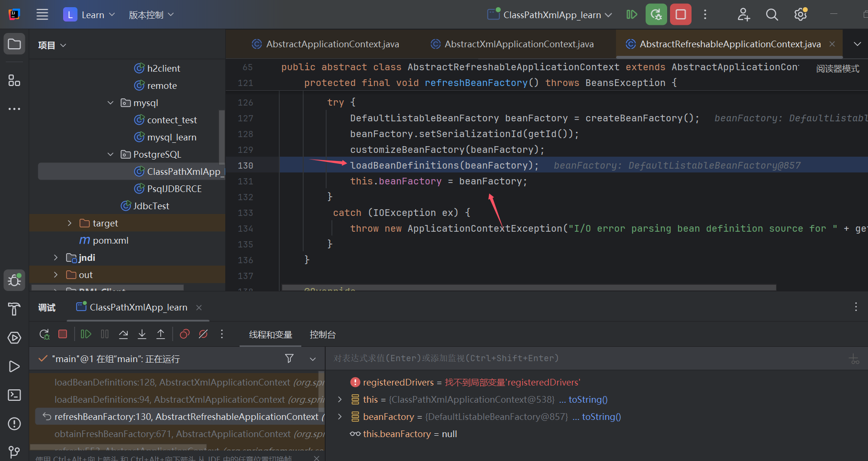
Task: Resume program from top toolbar
Action: click(x=632, y=14)
